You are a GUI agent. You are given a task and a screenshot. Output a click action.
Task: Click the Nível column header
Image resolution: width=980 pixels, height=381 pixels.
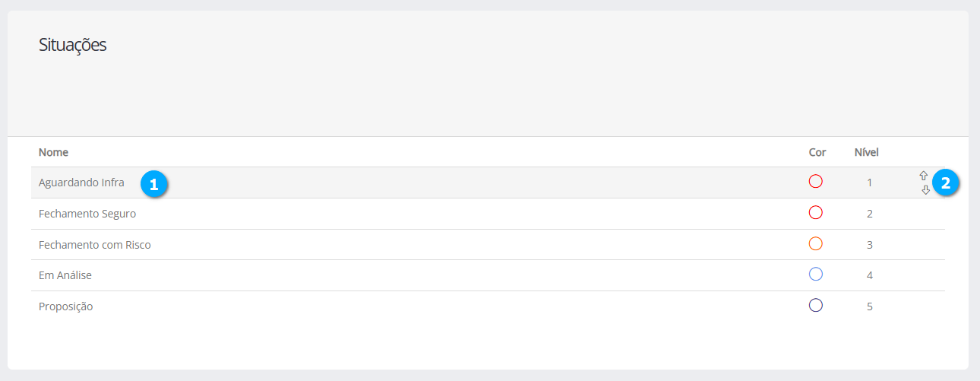click(867, 152)
